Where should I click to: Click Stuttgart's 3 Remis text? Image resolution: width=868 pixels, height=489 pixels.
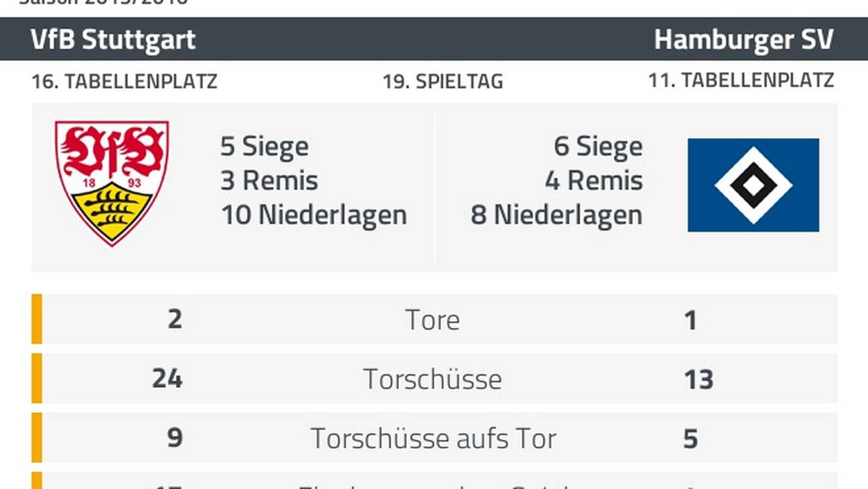269,181
